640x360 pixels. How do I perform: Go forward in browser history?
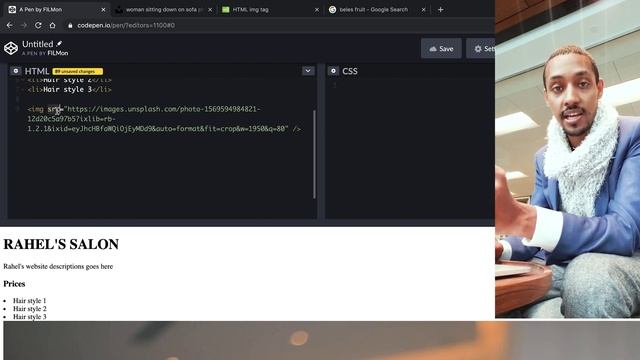click(24, 25)
